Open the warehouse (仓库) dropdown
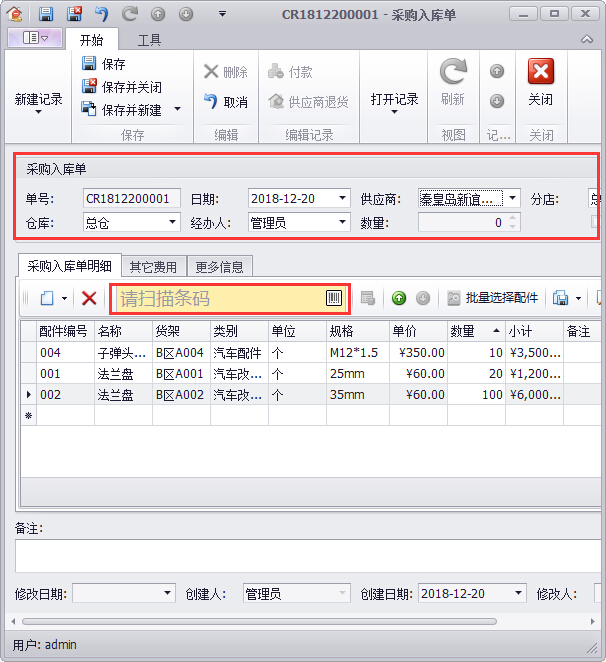This screenshot has width=606, height=662. pyautogui.click(x=173, y=222)
